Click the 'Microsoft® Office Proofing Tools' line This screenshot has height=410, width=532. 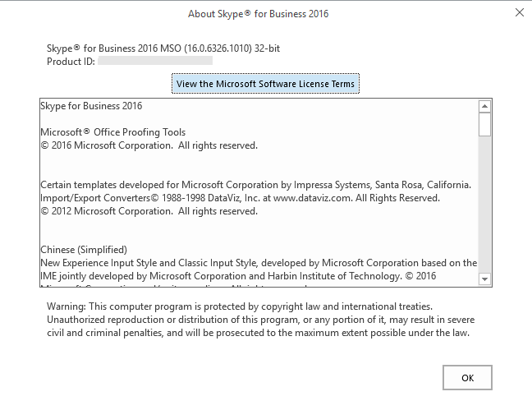click(113, 132)
